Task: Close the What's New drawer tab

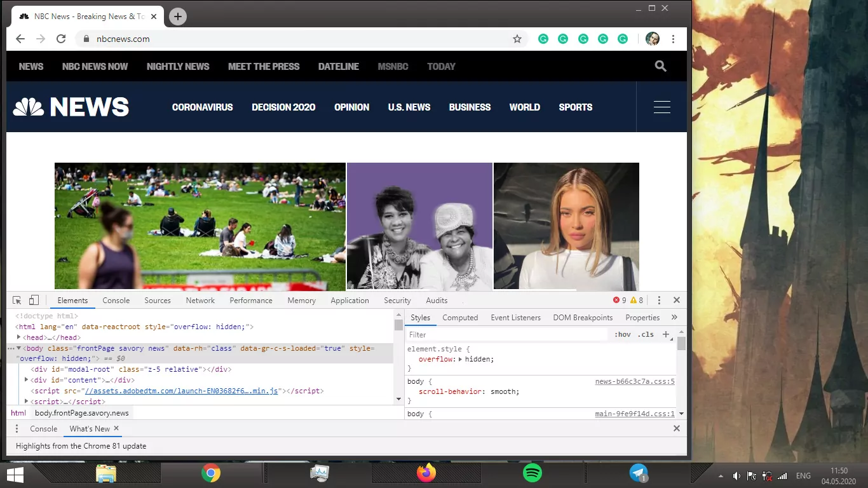Action: (x=116, y=429)
